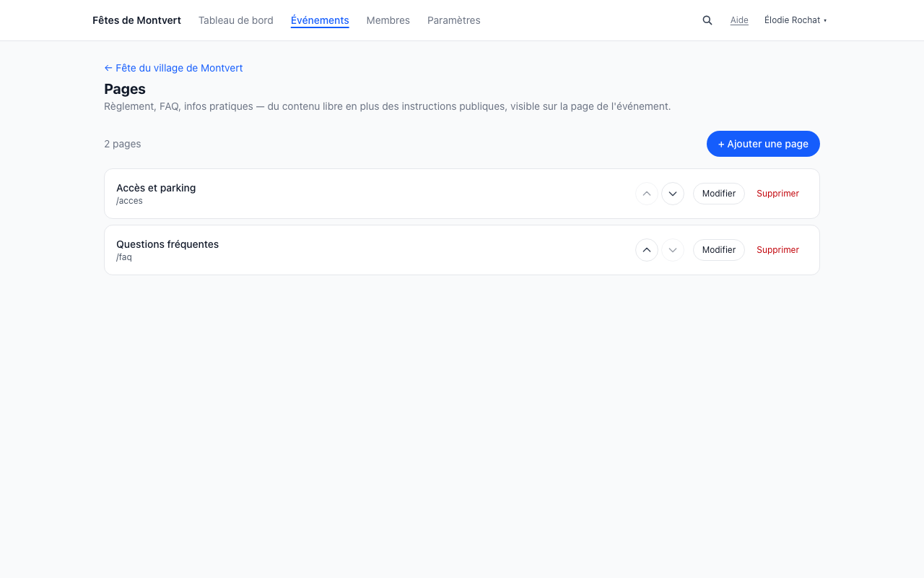The width and height of the screenshot is (924, 578).
Task: Open the Élodie Rochat user menu
Action: (796, 20)
